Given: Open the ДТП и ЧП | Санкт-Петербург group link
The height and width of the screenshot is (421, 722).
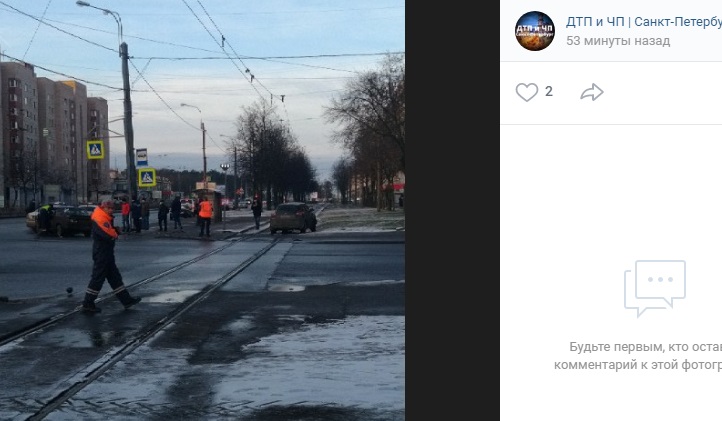Looking at the screenshot, I should point(644,22).
